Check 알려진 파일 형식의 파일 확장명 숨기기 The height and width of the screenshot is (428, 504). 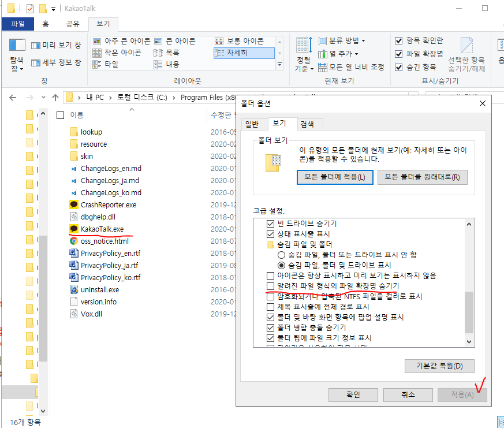coord(270,286)
